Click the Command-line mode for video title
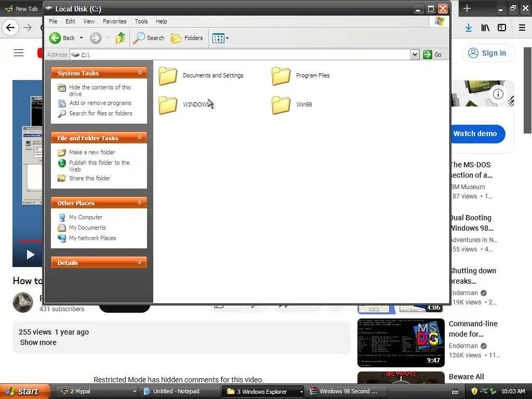 click(x=473, y=329)
